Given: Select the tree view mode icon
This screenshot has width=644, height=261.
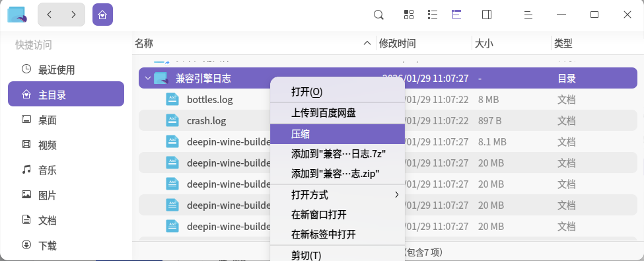Looking at the screenshot, I should 456,15.
